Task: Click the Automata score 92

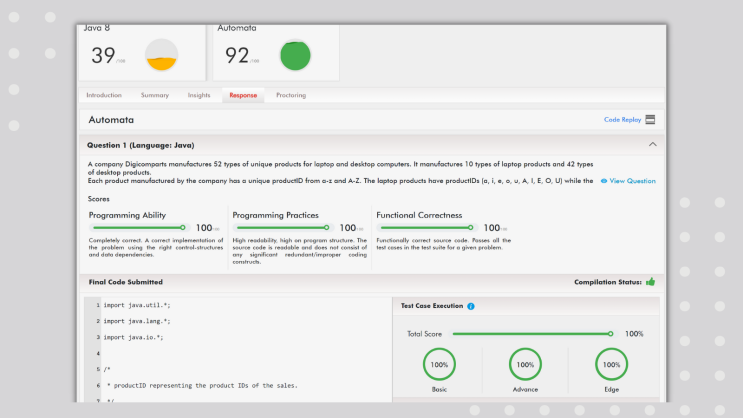Action: (x=237, y=55)
